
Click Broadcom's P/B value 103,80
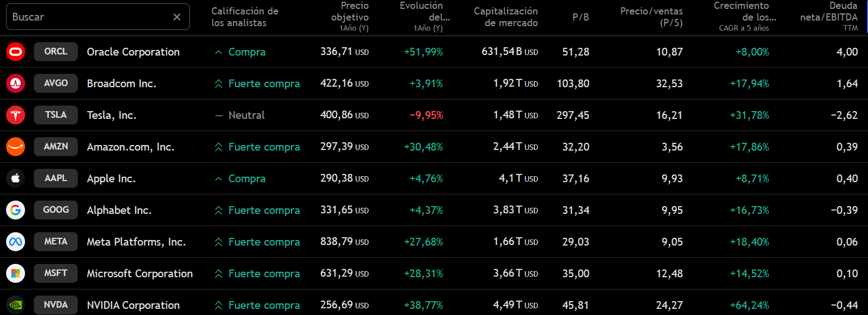(573, 83)
